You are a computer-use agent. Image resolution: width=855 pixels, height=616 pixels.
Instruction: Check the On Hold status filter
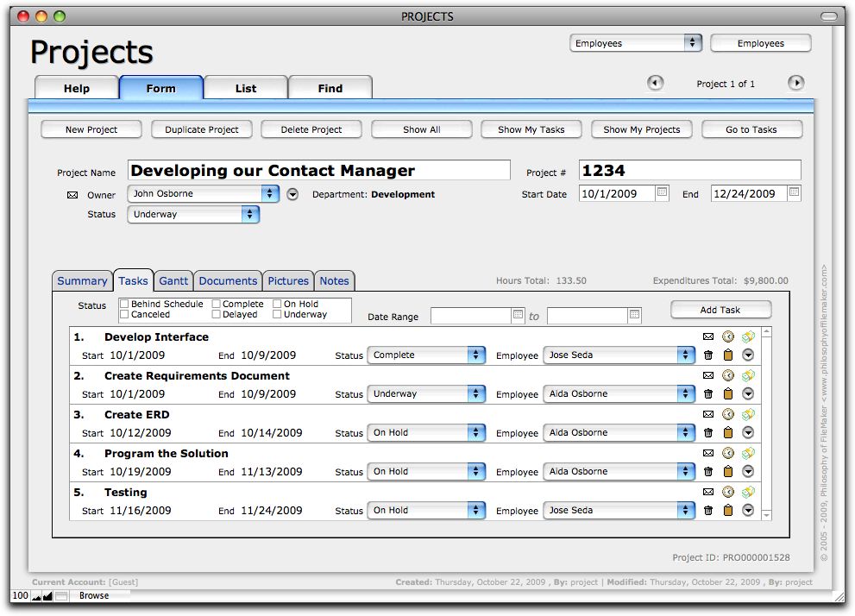point(277,304)
